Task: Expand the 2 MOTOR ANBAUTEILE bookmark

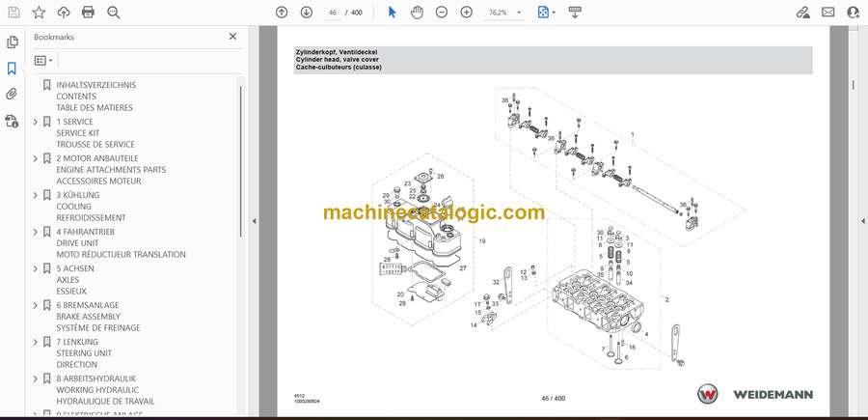Action: coord(36,158)
